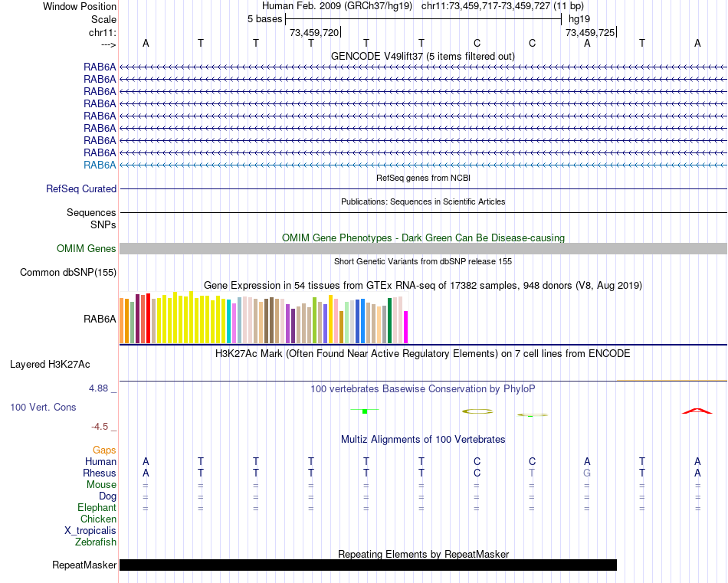Click the 'Scale' label
The height and width of the screenshot is (583, 728).
[103, 19]
